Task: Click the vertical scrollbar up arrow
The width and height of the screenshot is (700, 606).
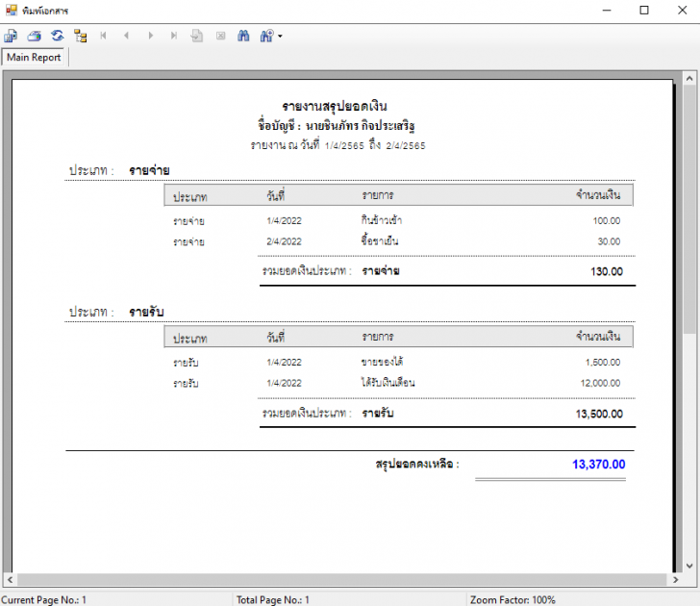Action: [689, 79]
